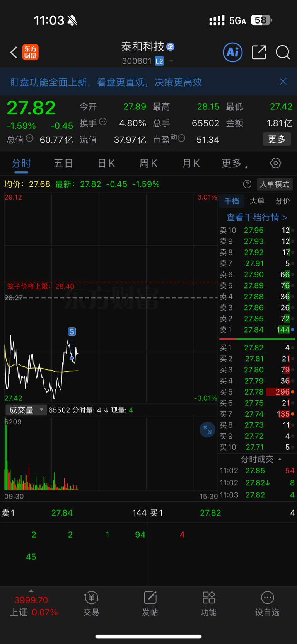Viewport: 297px width, 644px height.
Task: Switch to the 五日 tab
Action: click(x=63, y=163)
